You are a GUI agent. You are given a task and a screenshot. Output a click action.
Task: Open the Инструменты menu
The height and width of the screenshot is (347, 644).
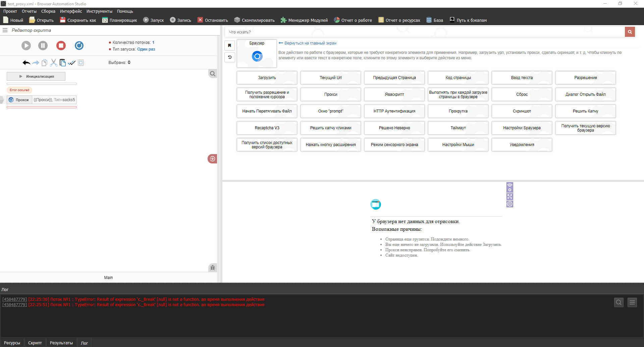pyautogui.click(x=99, y=11)
